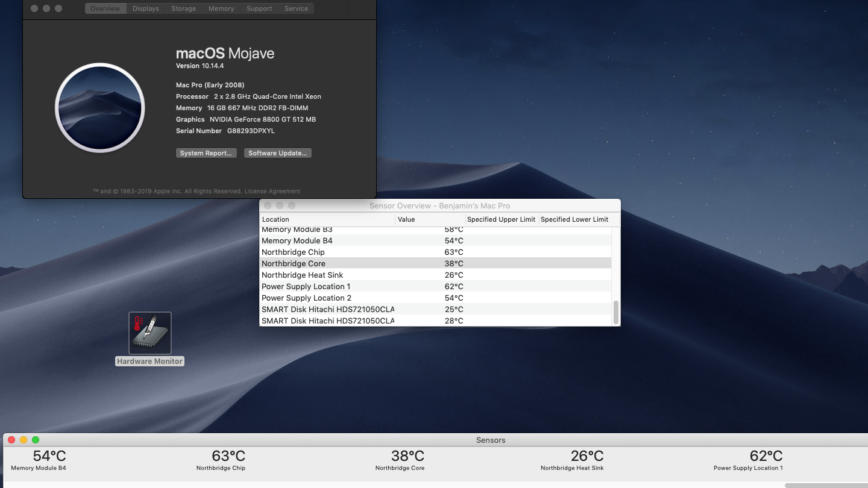Click the System Report... button
868x488 pixels.
coord(206,153)
